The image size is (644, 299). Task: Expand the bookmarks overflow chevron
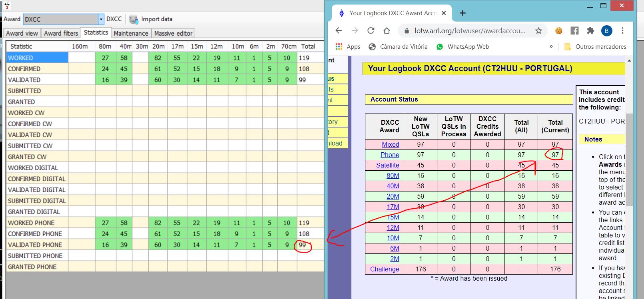551,47
